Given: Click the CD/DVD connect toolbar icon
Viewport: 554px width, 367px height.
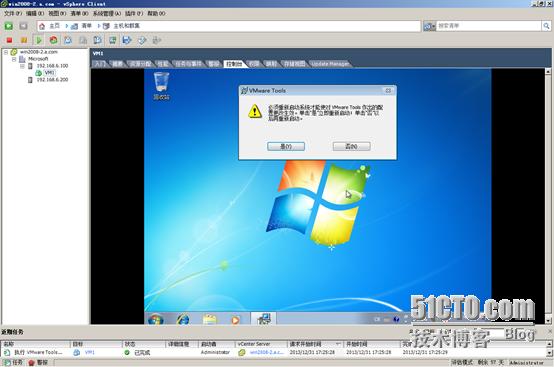Looking at the screenshot, I should click(142, 40).
